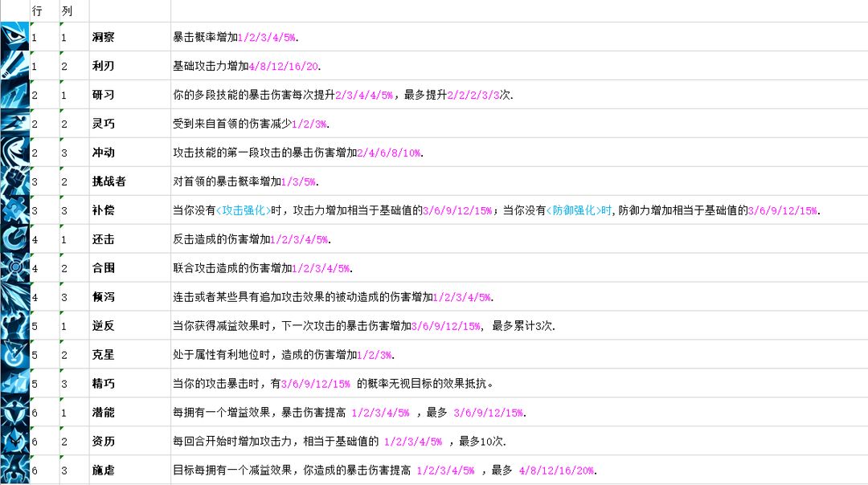Select the 精巧 description cell
868x485 pixels.
pos(519,383)
